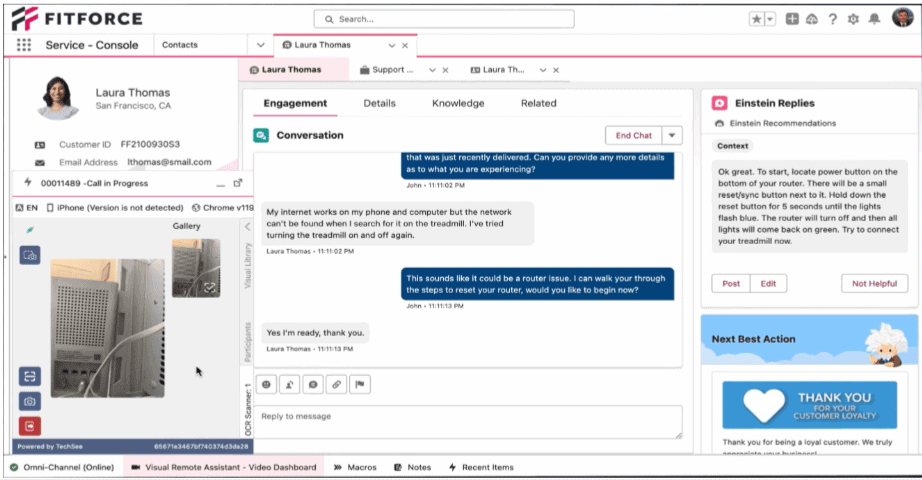Click the emoji icon below the conversation
The height and width of the screenshot is (480, 922).
[x=267, y=383]
